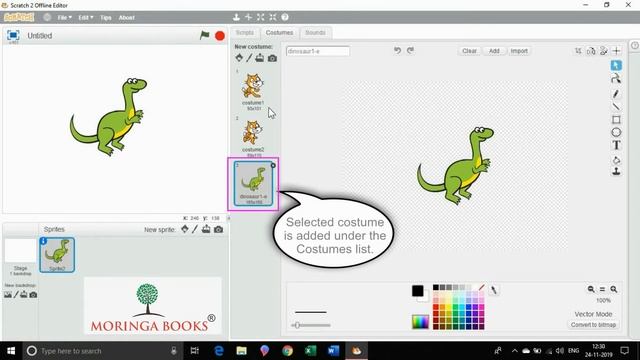Open the About menu item
The height and width of the screenshot is (360, 640).
(x=127, y=18)
